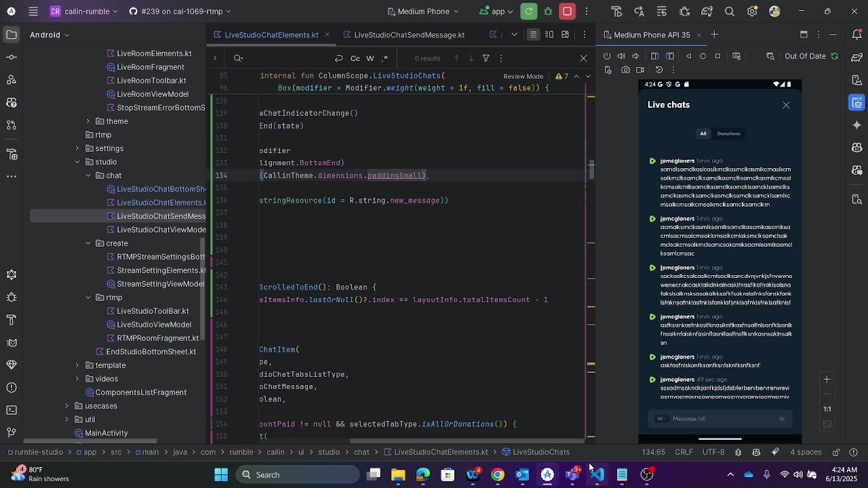The width and height of the screenshot is (868, 488).
Task: Click the Search Everywhere magnifier icon
Action: [730, 12]
